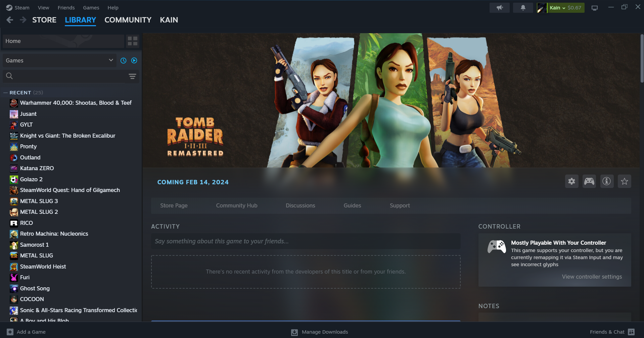Collapse the RECENT games section

[x=5, y=93]
